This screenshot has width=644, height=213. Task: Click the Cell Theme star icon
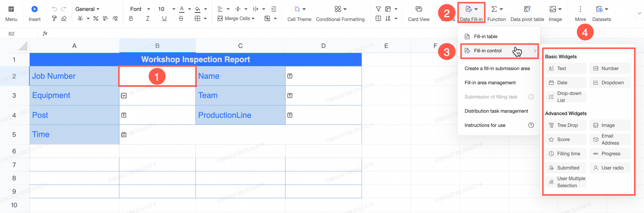click(297, 9)
